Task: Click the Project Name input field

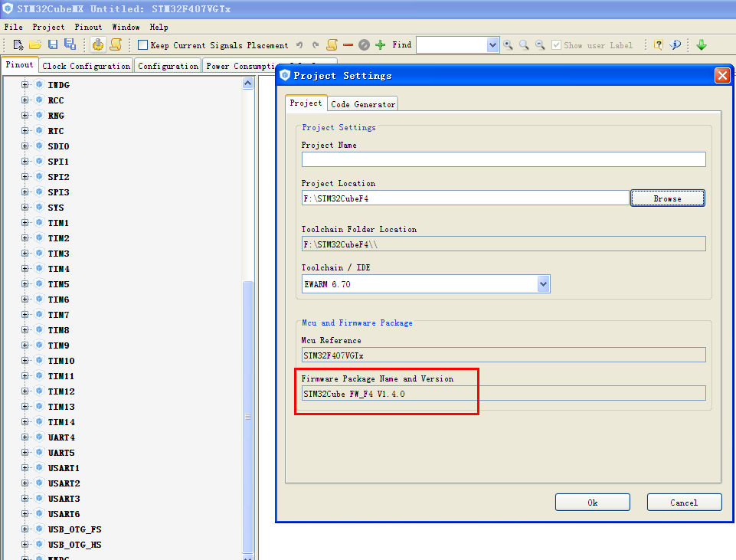Action: click(504, 159)
